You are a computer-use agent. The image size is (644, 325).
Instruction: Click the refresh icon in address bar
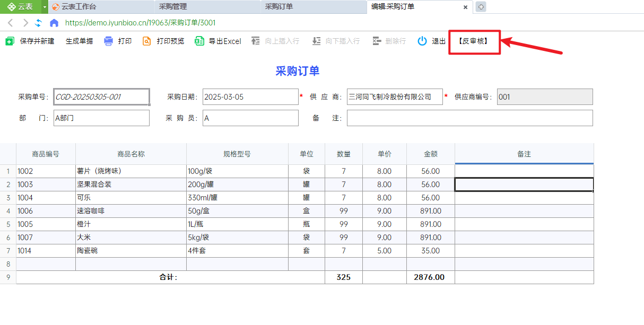pyautogui.click(x=38, y=23)
